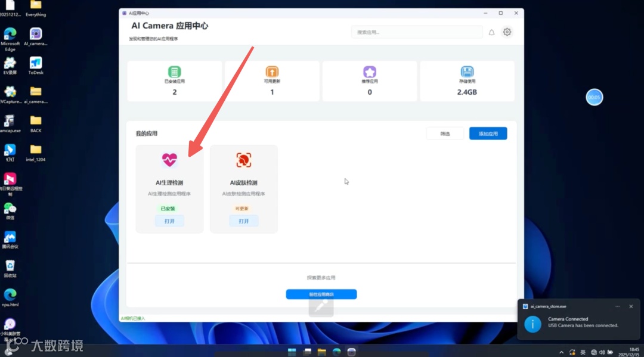This screenshot has height=357, width=644.
Task: Select the AI_camera desktop app shortcut
Action: coord(36,36)
